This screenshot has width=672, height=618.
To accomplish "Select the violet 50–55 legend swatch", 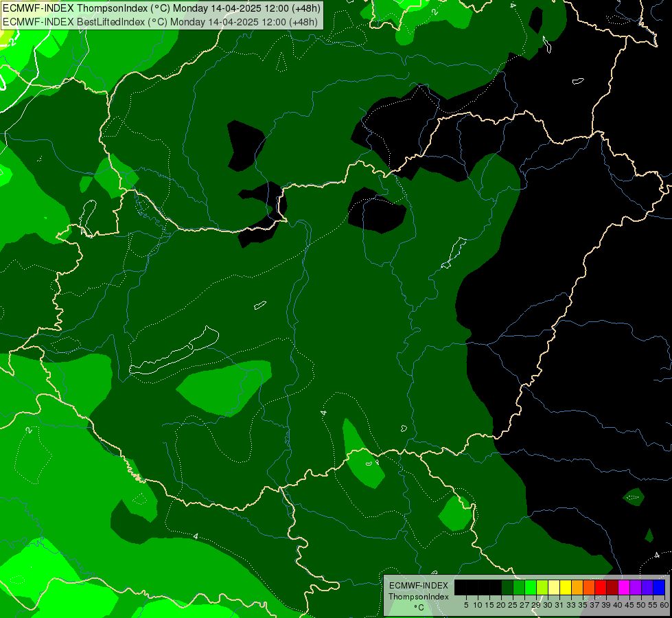I will [647, 587].
